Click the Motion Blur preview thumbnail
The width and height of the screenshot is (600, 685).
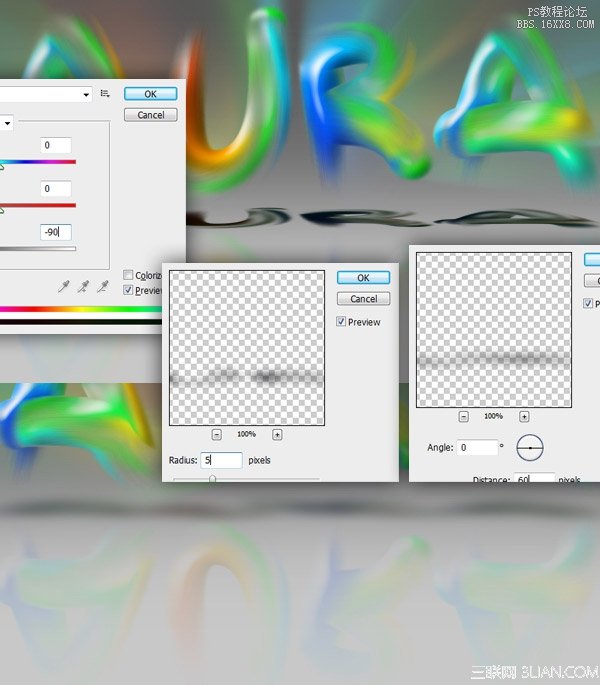click(494, 330)
